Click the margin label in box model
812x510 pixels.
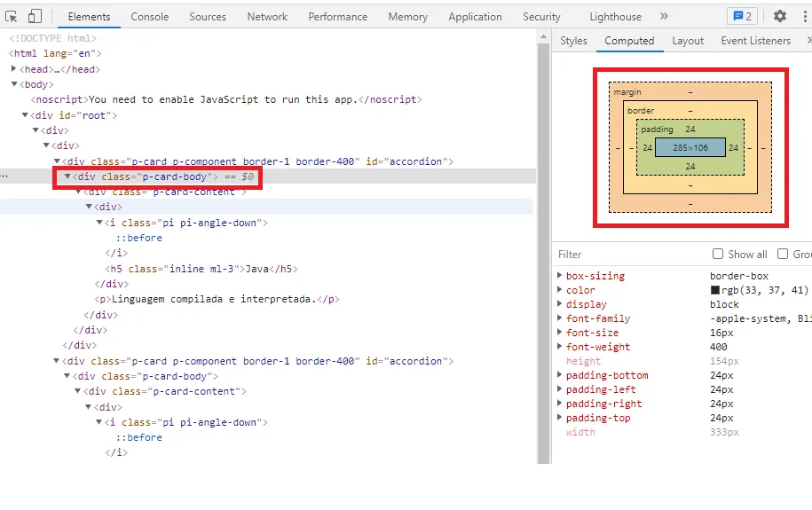[627, 91]
